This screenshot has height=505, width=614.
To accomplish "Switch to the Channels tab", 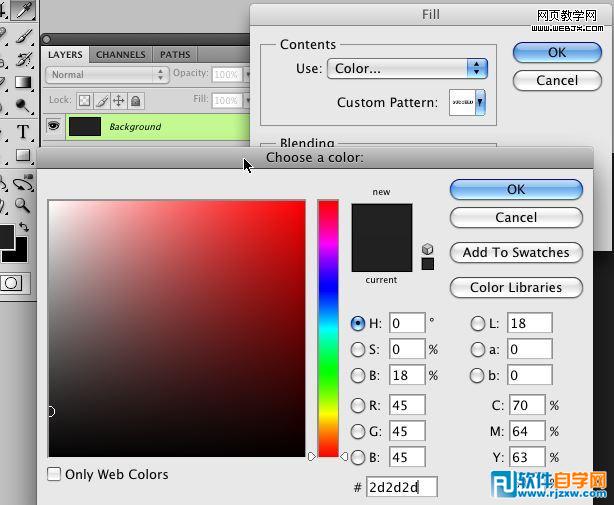I will [121, 54].
